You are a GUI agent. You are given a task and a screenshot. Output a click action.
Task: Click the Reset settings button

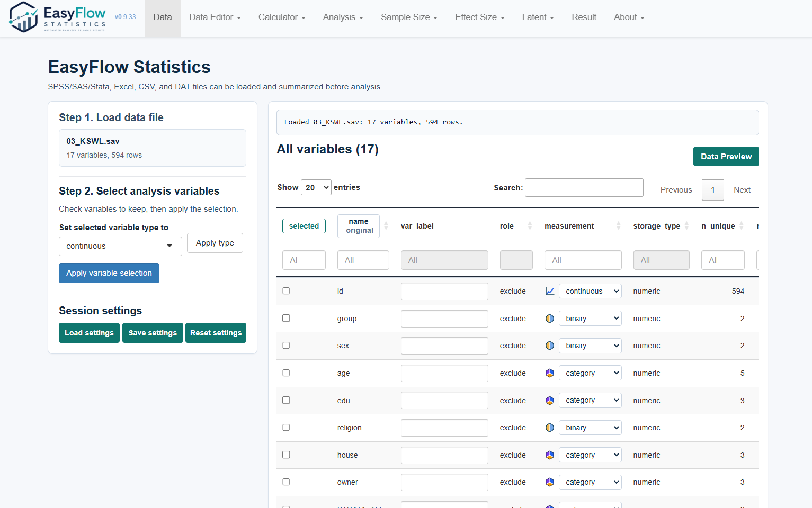[x=216, y=333]
